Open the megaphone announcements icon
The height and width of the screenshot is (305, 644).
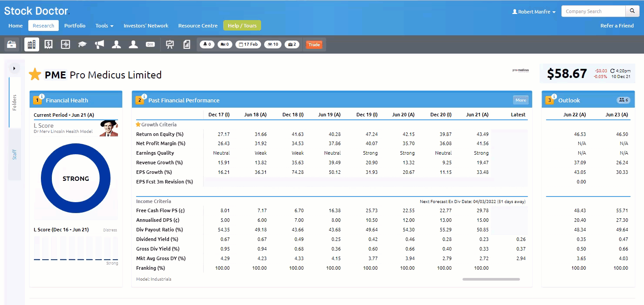(x=99, y=44)
